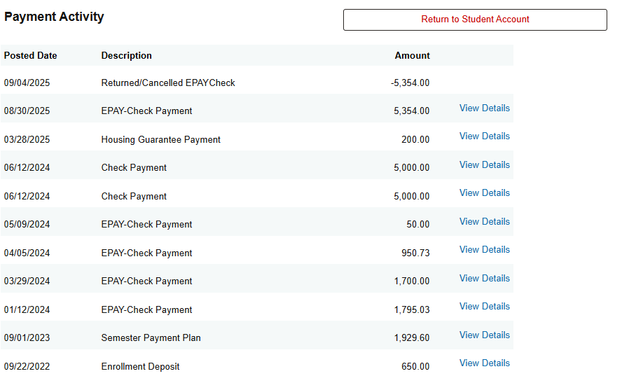Viewport: 636px width, 392px height.
Task: Click the Enrollment Deposit description
Action: pyautogui.click(x=140, y=367)
